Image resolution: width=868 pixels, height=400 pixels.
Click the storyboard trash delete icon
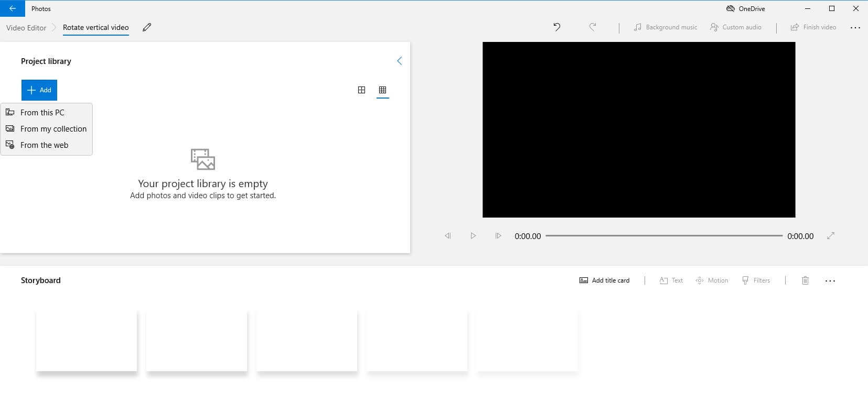pyautogui.click(x=805, y=280)
